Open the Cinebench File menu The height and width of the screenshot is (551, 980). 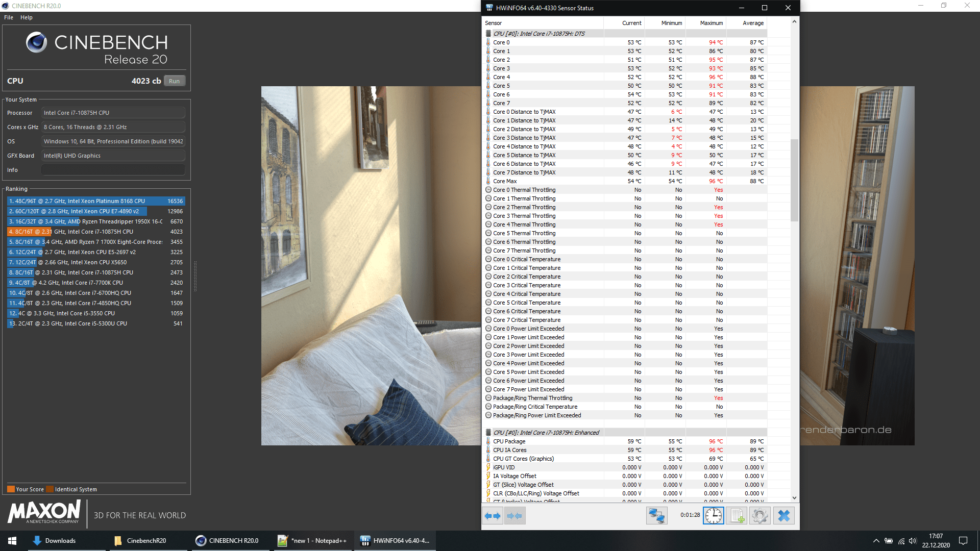tap(9, 17)
